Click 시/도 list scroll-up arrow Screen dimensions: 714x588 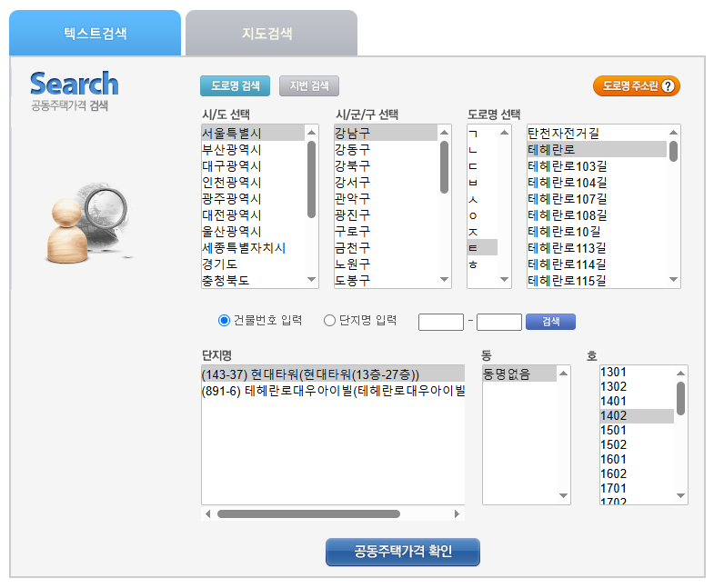[311, 133]
